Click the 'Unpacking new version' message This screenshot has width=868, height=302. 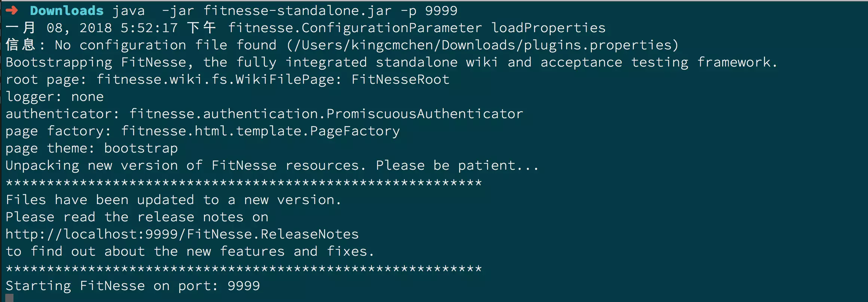click(x=272, y=166)
